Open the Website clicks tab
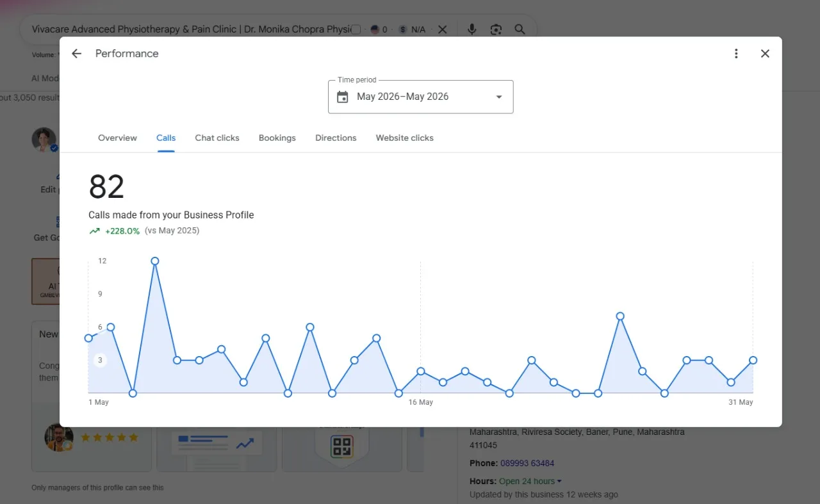Viewport: 820px width, 504px height. tap(404, 138)
